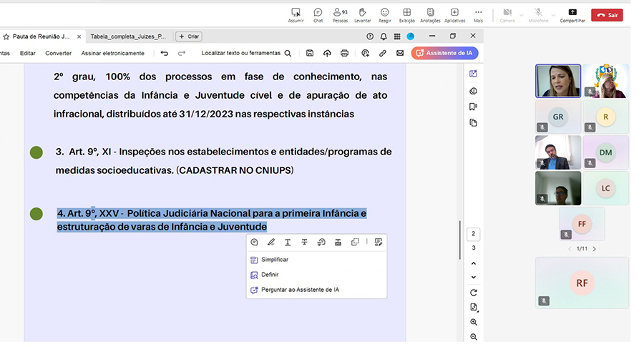Click the document vertical scrollbar thumb
644x347 pixels.
[460, 236]
